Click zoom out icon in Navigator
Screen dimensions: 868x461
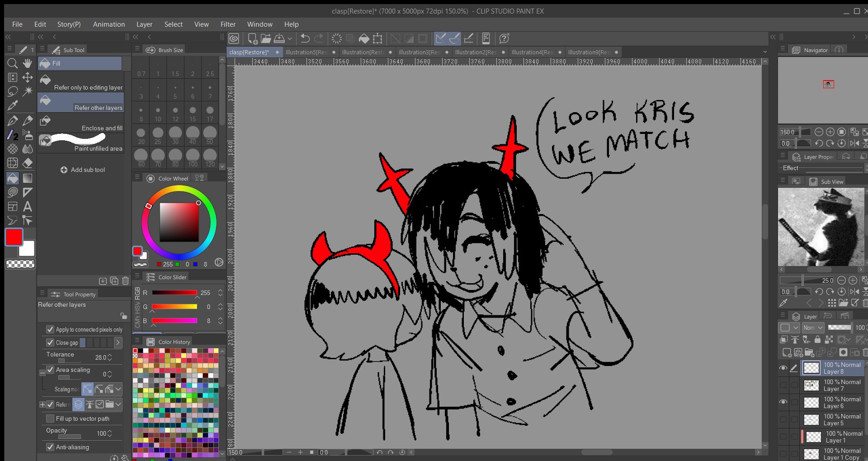coord(819,132)
